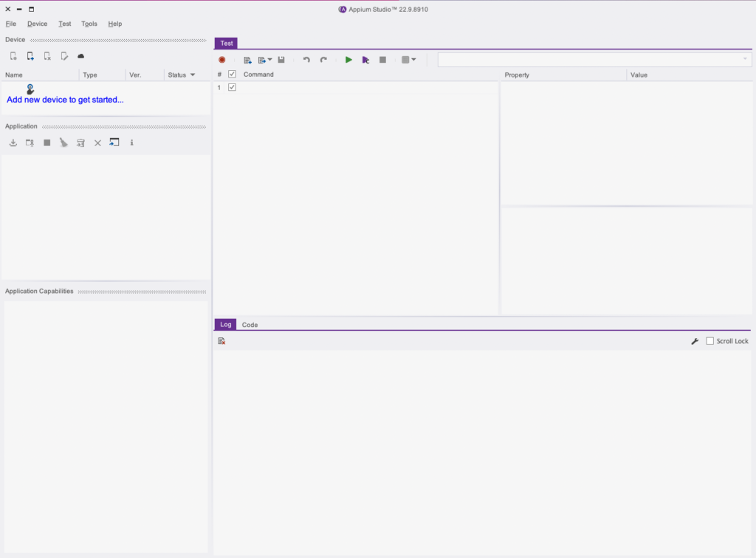Viewport: 756px width, 558px height.
Task: Click the install application download icon
Action: coord(13,142)
